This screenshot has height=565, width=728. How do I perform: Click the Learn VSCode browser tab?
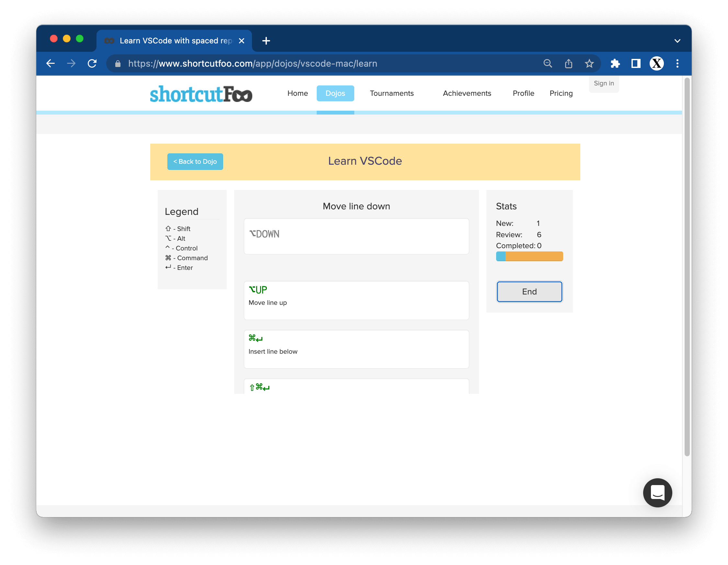coord(174,41)
